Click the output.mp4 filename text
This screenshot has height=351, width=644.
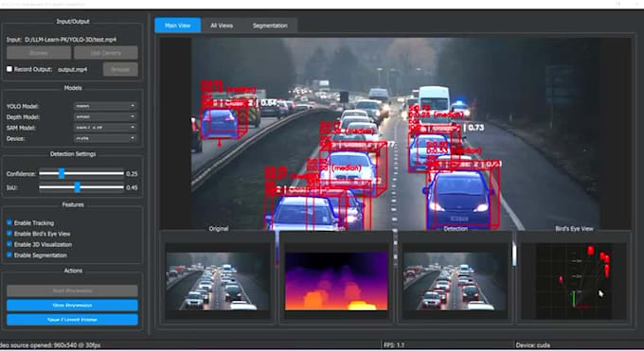(x=72, y=69)
